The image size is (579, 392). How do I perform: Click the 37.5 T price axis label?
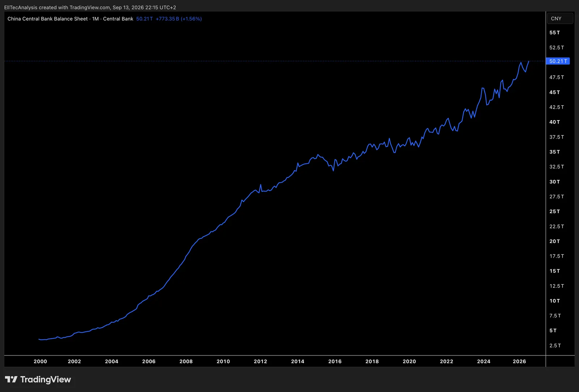click(x=557, y=137)
